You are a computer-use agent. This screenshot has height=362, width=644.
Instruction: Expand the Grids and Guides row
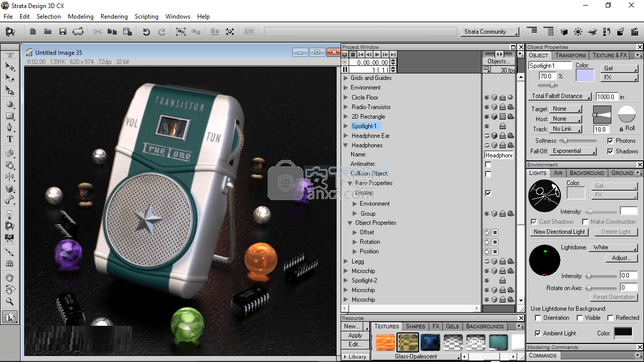346,78
